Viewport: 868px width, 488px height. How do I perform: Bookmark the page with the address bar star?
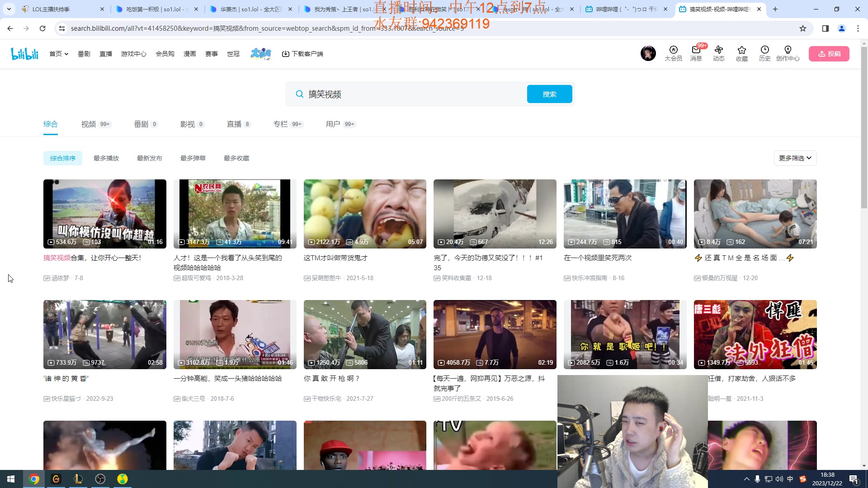tap(802, 28)
